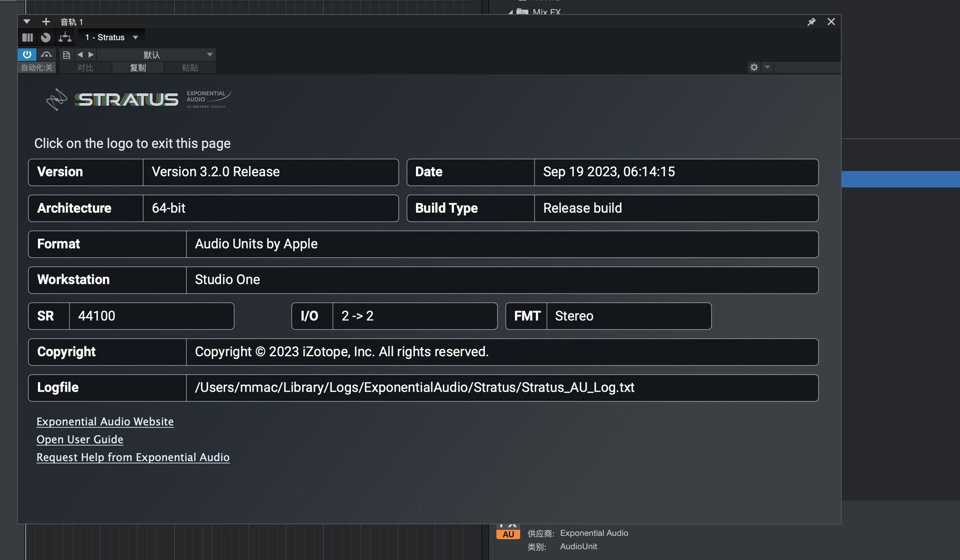Viewport: 960px width, 560px height.
Task: Open the routing view icon
Action: point(65,37)
